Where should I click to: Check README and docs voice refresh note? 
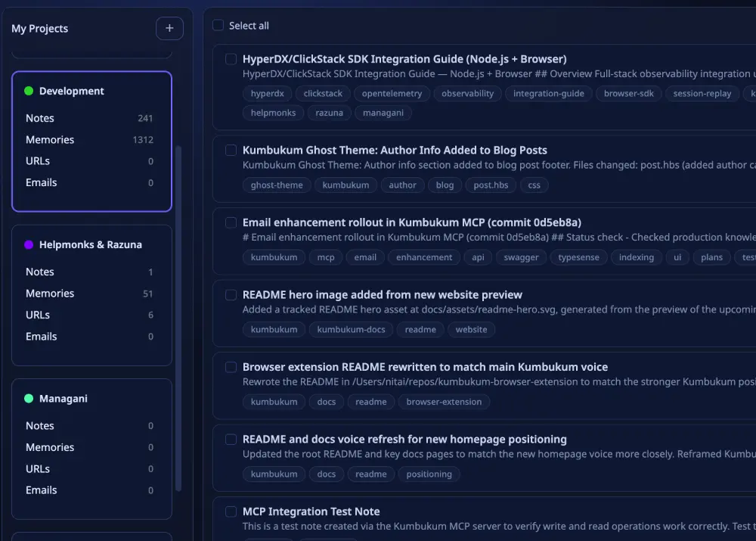tap(231, 439)
